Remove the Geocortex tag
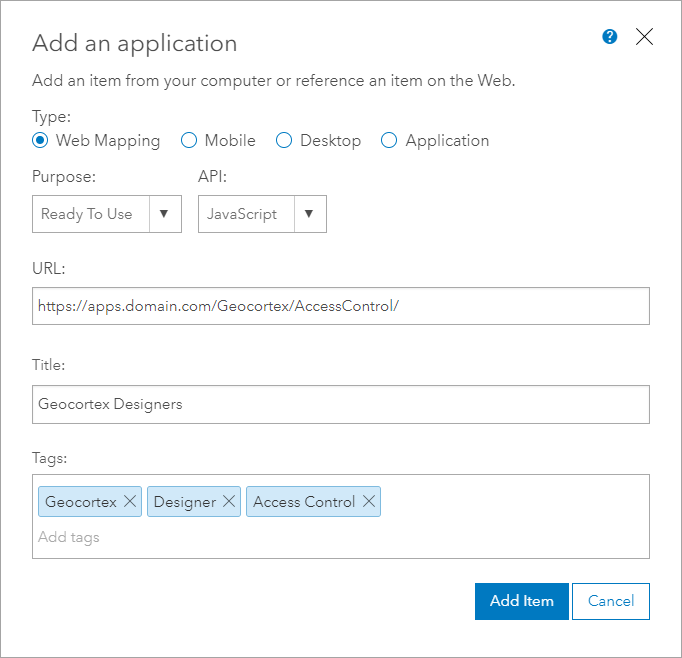The height and width of the screenshot is (658, 682). (x=130, y=501)
